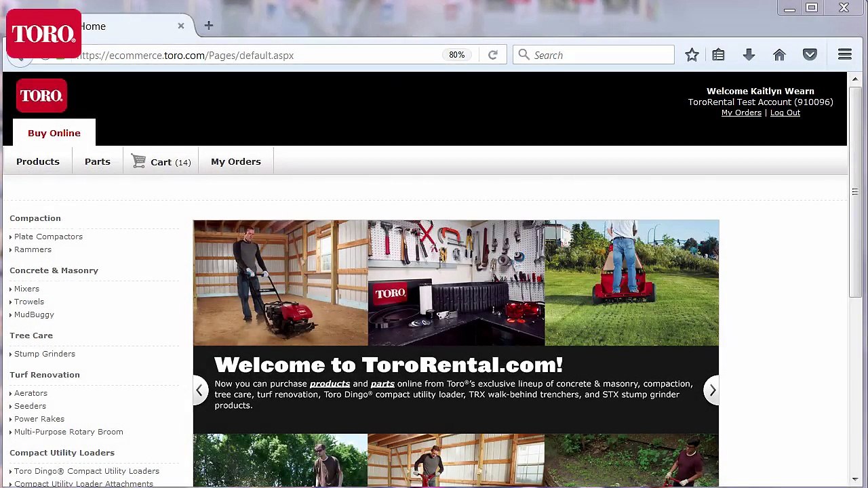868x488 pixels.
Task: Open the Seeders category
Action: (x=30, y=406)
